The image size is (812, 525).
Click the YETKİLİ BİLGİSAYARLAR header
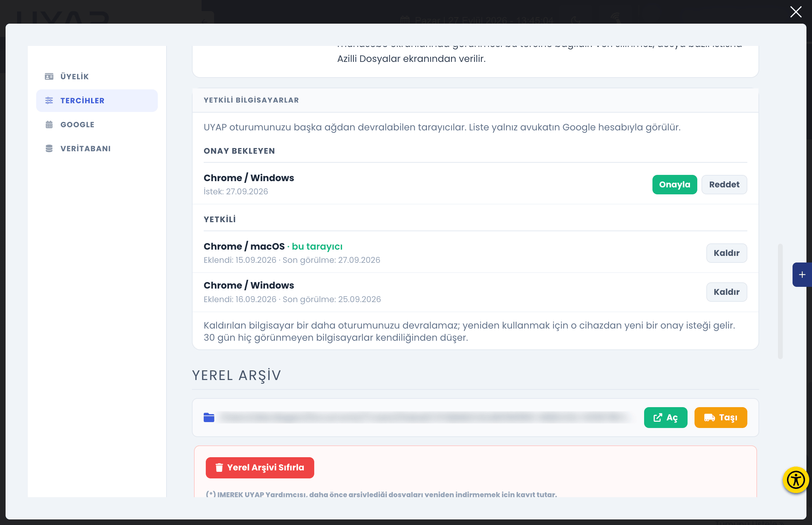(x=251, y=100)
